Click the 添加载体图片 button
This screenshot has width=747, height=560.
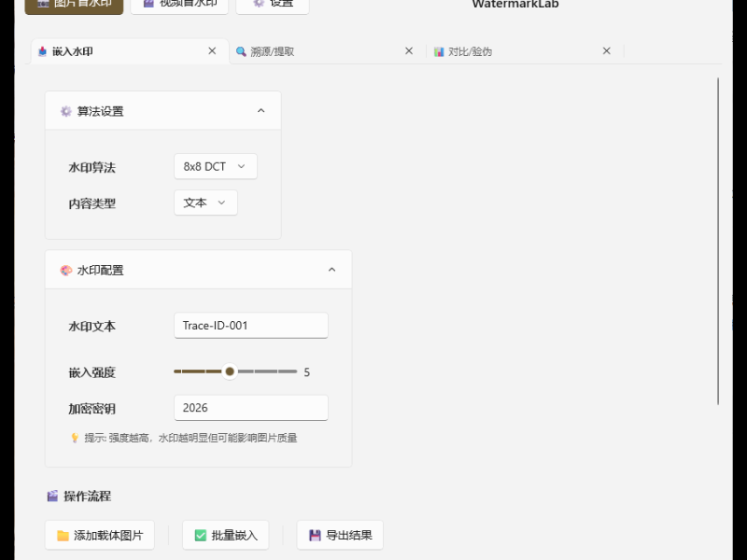[x=100, y=535]
